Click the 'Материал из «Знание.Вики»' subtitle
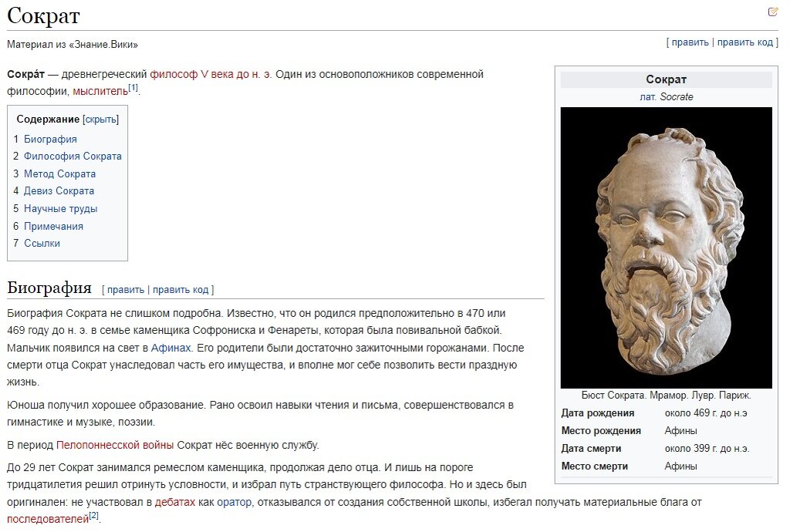790x532 pixels. [x=73, y=44]
